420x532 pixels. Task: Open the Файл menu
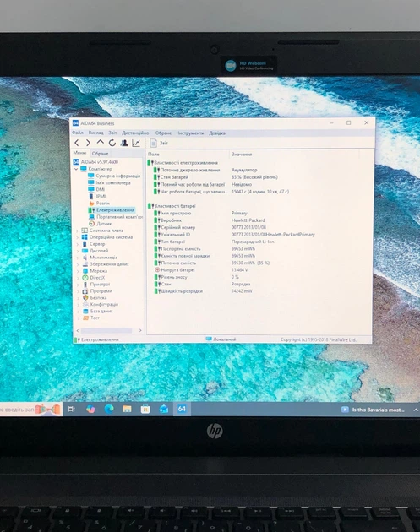point(78,133)
